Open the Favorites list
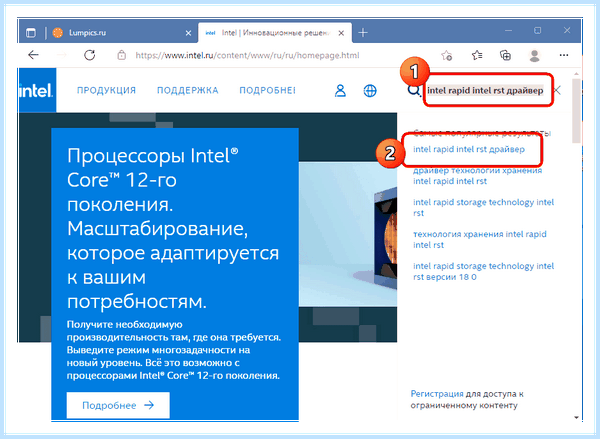Image resolution: width=600 pixels, height=439 pixels. pos(476,55)
